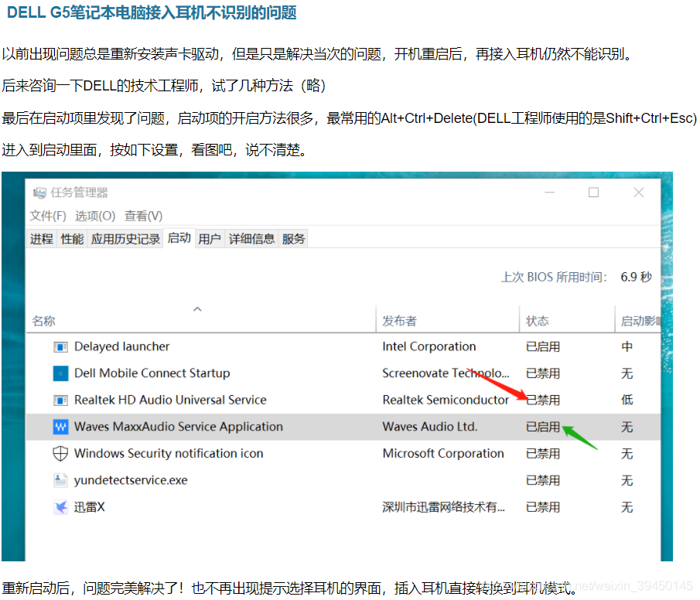This screenshot has height=600, width=700.
Task: Open the 查看(V) menu
Action: [143, 216]
